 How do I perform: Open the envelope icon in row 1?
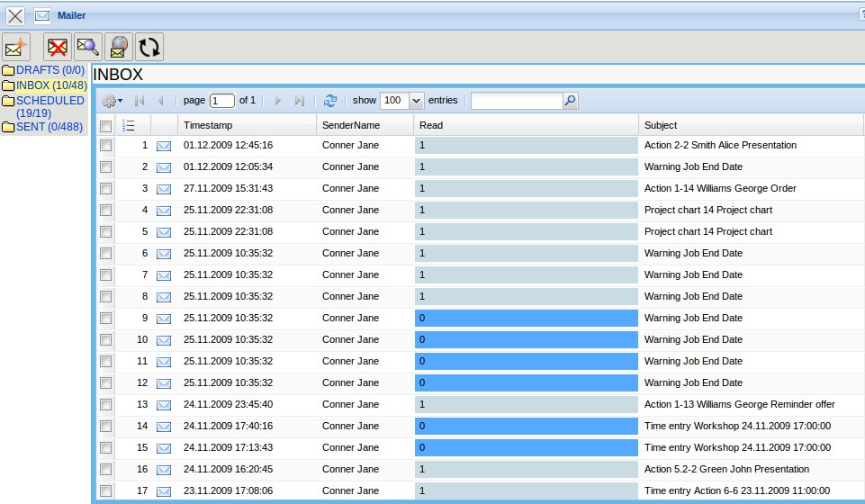(164, 146)
